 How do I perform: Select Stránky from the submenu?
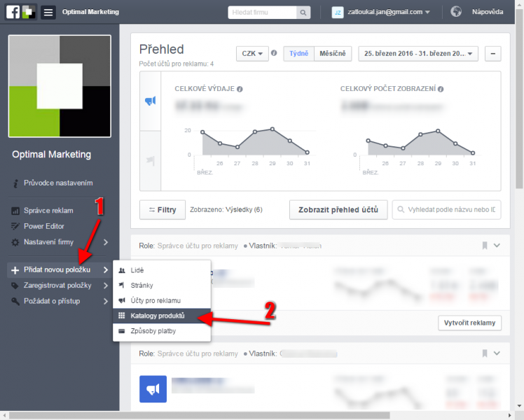162,286
